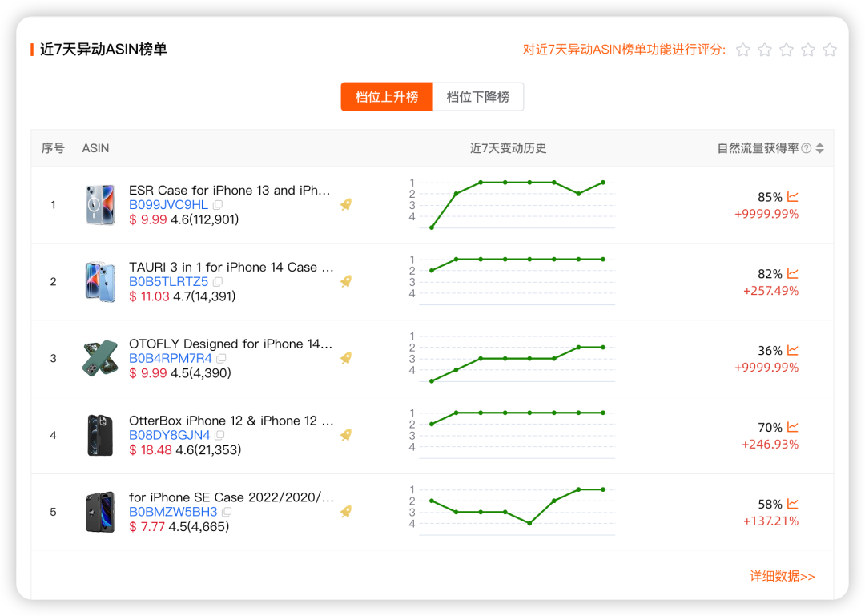
Task: Click the question mark help icon beside 自然流量获得率
Action: click(x=807, y=147)
